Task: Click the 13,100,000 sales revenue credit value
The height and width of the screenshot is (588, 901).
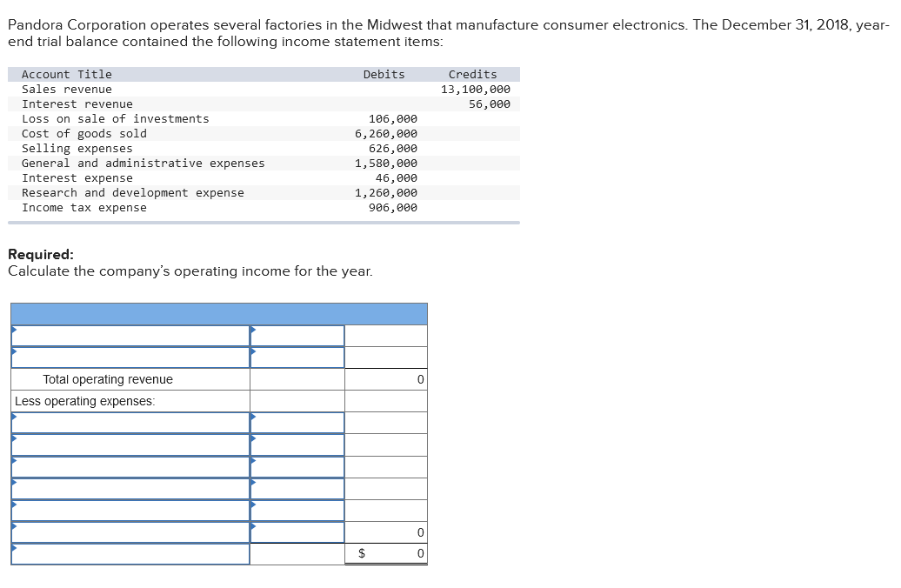Action: pyautogui.click(x=475, y=89)
